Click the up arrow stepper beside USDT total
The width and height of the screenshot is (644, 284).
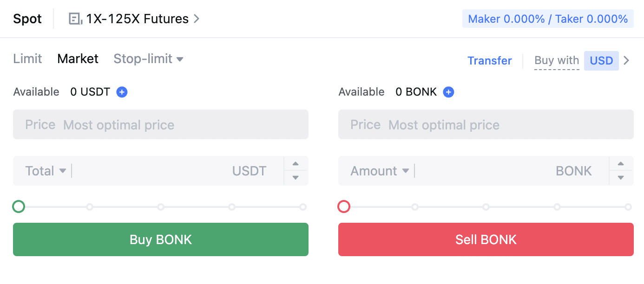pos(296,164)
